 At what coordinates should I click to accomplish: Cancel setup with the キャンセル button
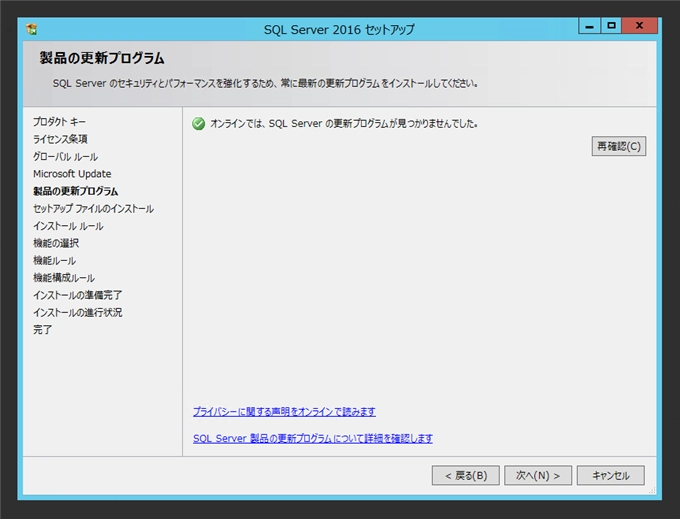click(611, 476)
